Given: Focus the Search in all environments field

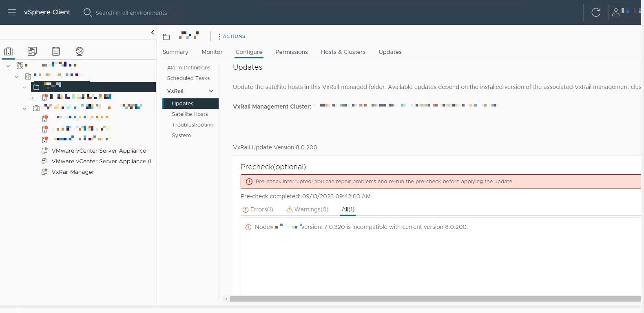Looking at the screenshot, I should coord(131,13).
